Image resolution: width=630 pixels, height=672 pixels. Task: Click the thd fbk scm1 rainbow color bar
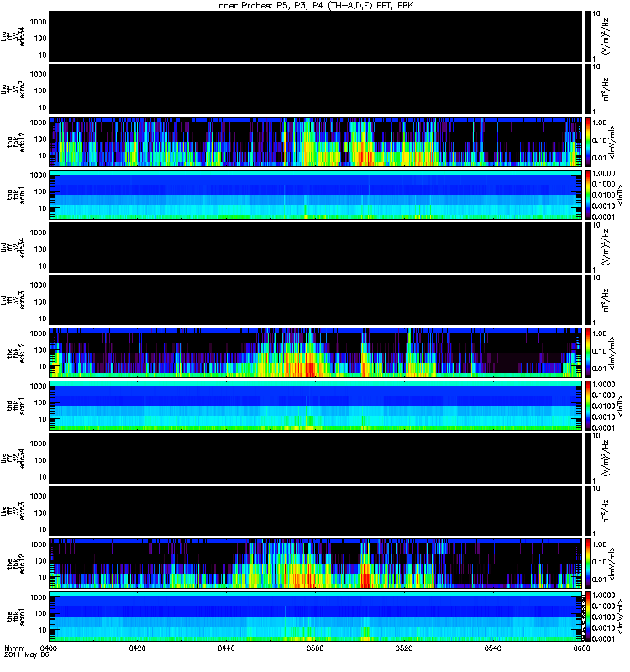[x=587, y=406]
